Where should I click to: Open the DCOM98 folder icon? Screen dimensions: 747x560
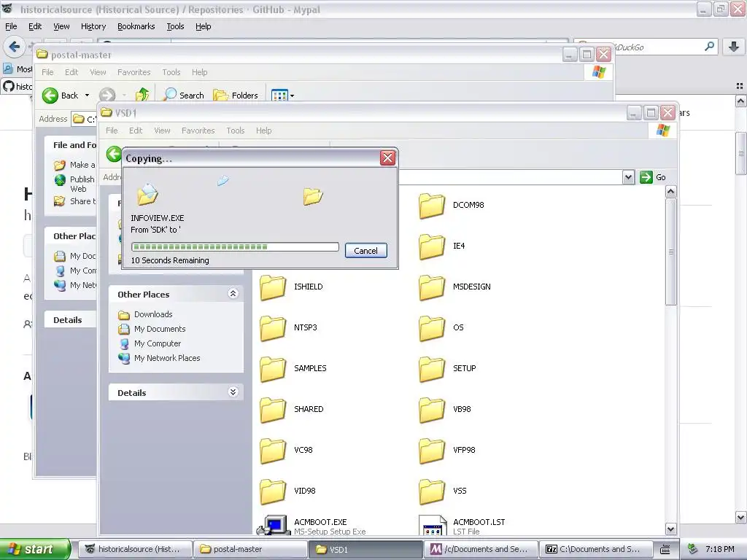[x=432, y=205]
